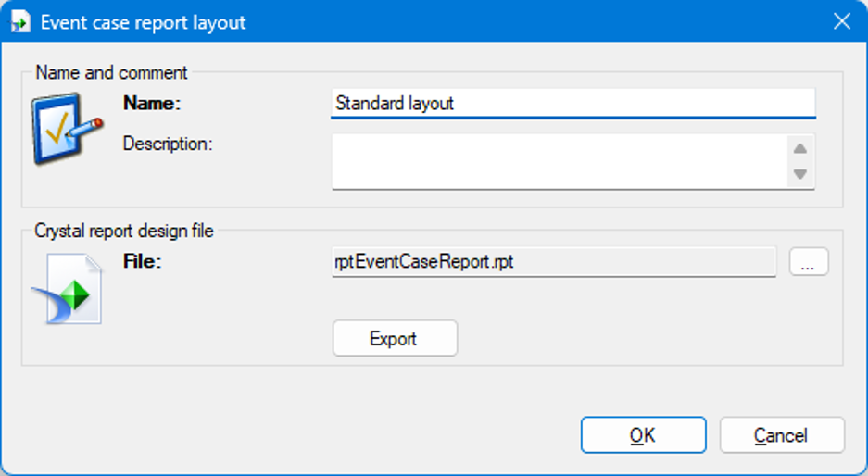Click the Crystal report design file heading
Image resolution: width=868 pixels, height=476 pixels.
(x=124, y=231)
